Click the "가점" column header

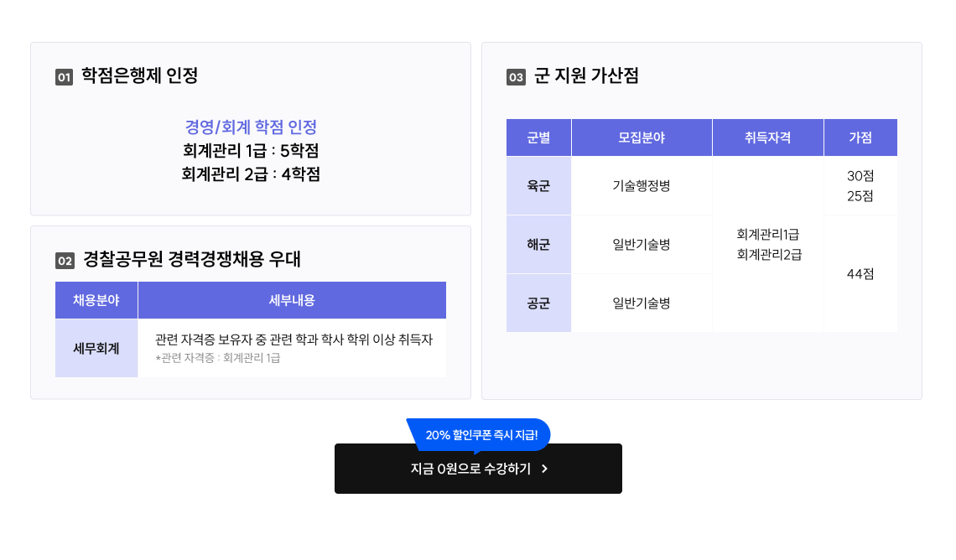(861, 137)
